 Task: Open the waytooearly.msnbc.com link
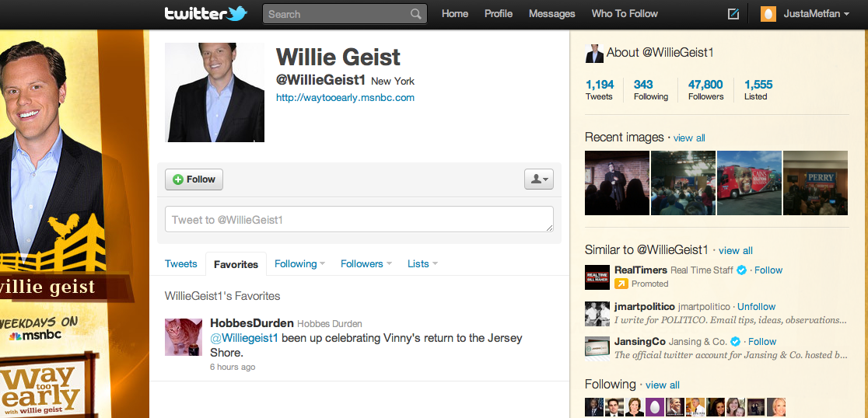tap(345, 98)
